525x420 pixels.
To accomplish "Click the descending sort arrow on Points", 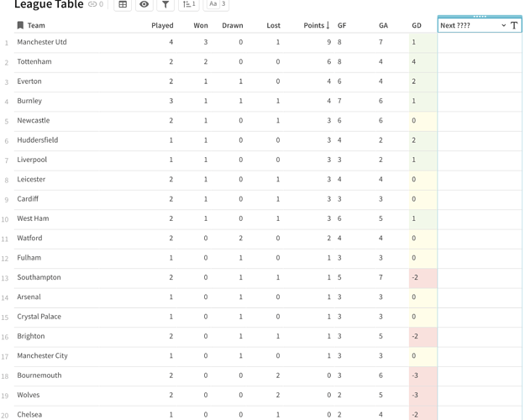I will (328, 25).
